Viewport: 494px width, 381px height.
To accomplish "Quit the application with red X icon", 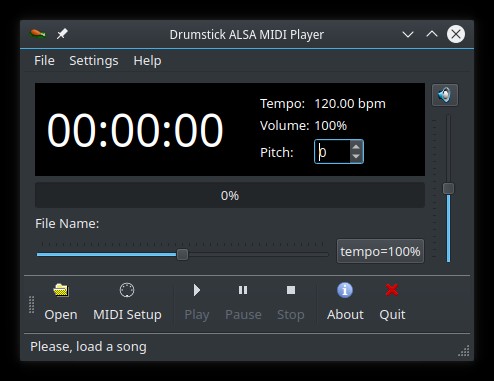I will pyautogui.click(x=392, y=302).
